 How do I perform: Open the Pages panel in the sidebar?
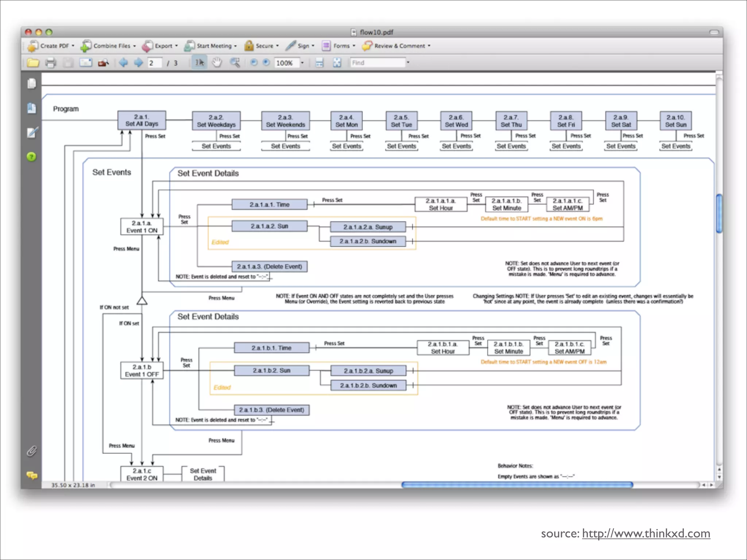click(32, 84)
